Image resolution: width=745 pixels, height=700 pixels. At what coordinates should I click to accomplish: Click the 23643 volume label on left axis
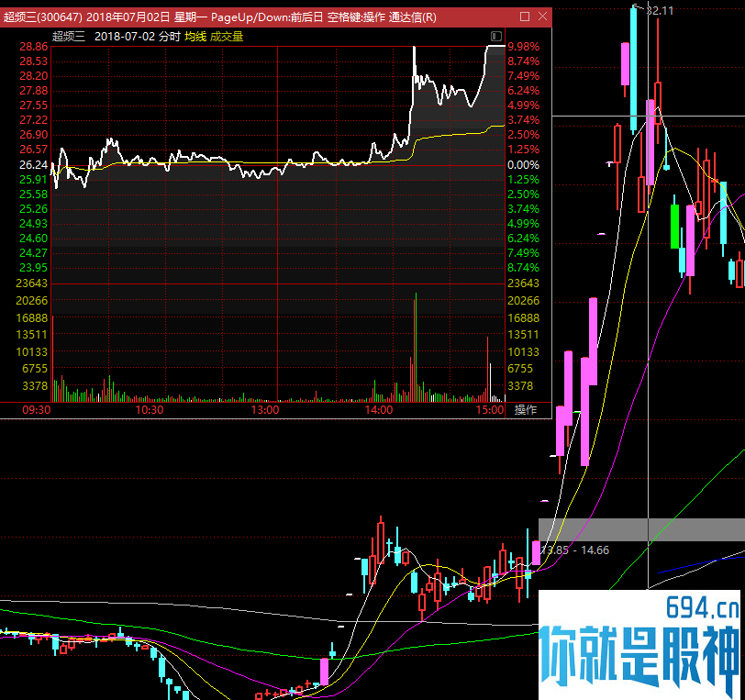32,283
